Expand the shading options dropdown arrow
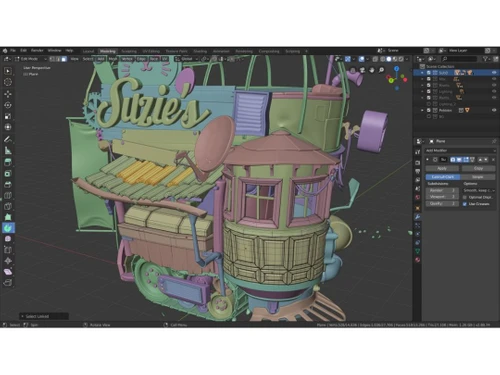Screen dimensions: 500x375 tap(407, 59)
